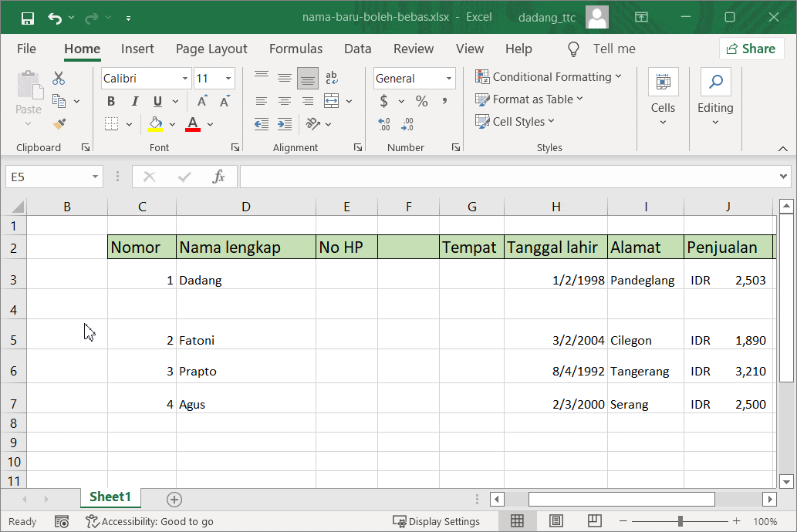Click the Wrap Text icon
797x532 pixels.
(x=332, y=77)
